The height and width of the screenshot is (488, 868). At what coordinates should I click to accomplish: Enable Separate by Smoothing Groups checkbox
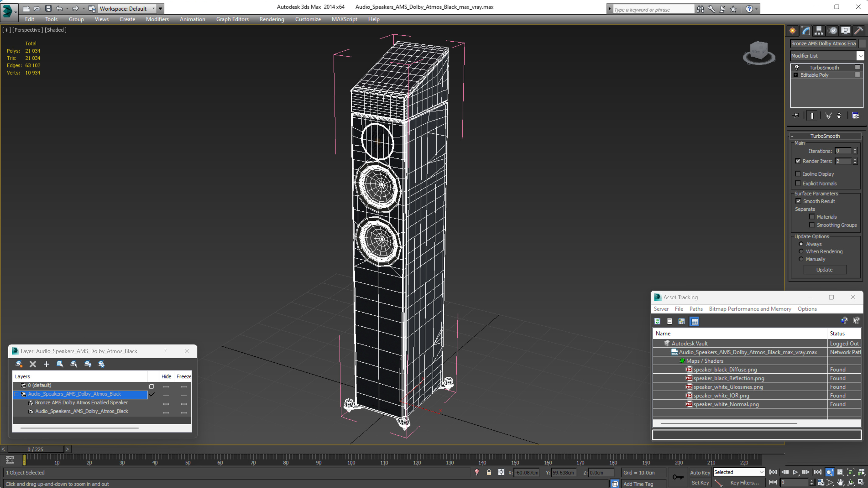[812, 225]
